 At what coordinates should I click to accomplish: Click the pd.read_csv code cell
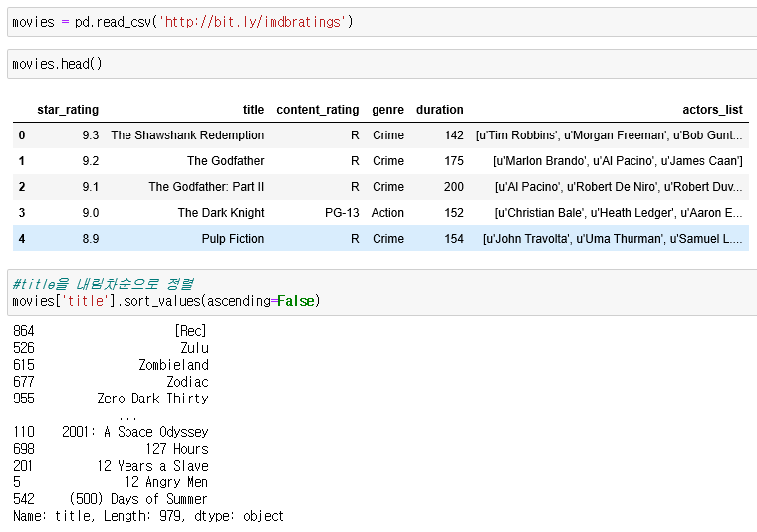381,22
